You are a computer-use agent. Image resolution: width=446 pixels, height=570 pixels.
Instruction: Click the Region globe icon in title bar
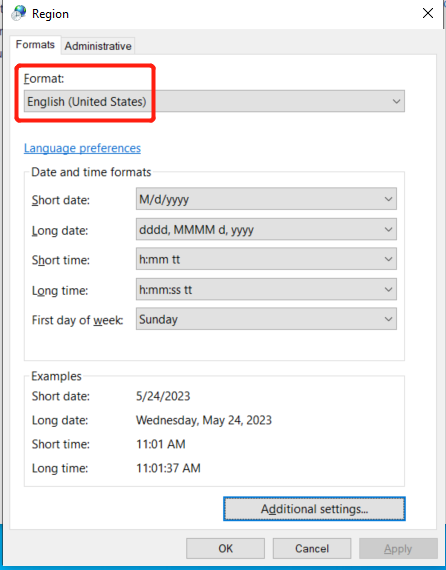tap(19, 13)
